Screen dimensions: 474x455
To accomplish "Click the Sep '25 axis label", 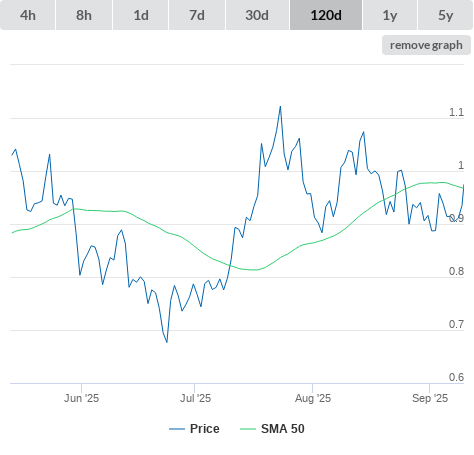I will [x=430, y=398].
